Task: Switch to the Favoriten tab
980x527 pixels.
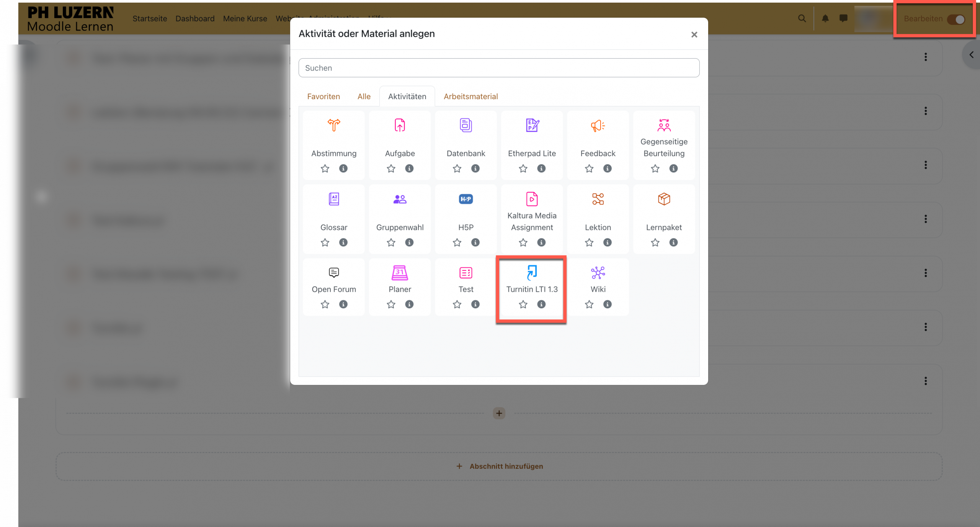Action: coord(323,97)
